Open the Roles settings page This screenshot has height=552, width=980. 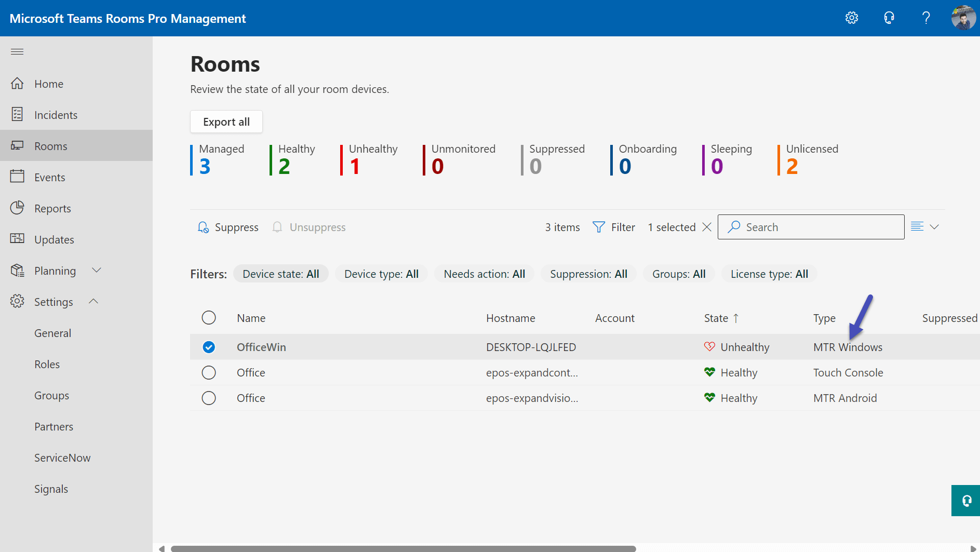tap(47, 363)
